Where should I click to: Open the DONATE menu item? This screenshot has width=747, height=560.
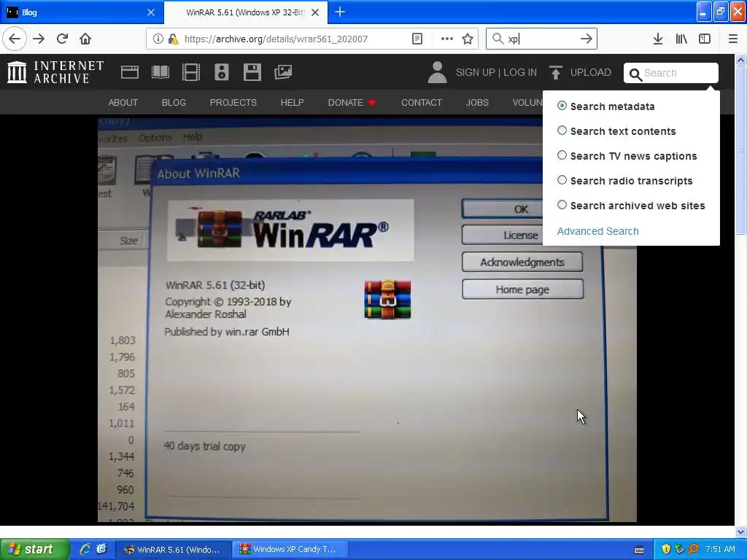[352, 102]
